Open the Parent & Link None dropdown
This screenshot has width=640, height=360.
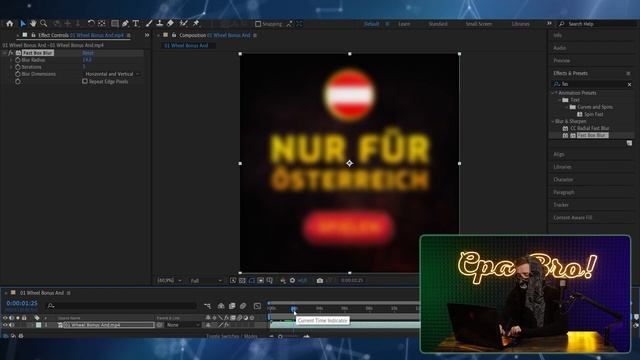point(183,325)
